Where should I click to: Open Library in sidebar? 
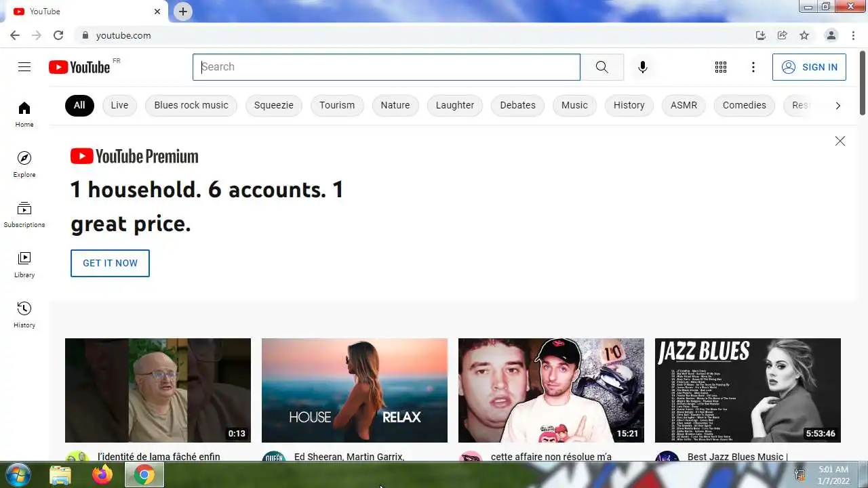coord(24,265)
